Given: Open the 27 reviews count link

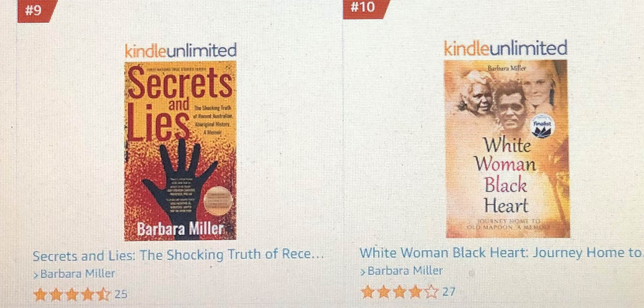Looking at the screenshot, I should pos(449,291).
